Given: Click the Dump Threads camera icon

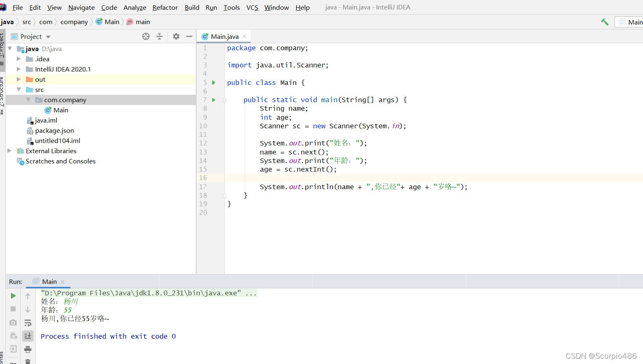Looking at the screenshot, I should click(x=13, y=322).
